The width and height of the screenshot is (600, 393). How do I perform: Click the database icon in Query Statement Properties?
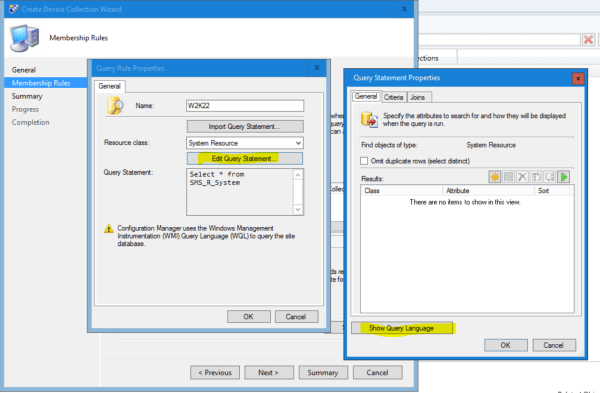[369, 119]
